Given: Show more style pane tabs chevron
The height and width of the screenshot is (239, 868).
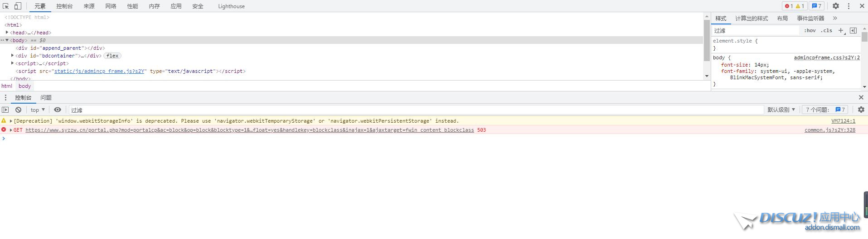Looking at the screenshot, I should pos(835,18).
